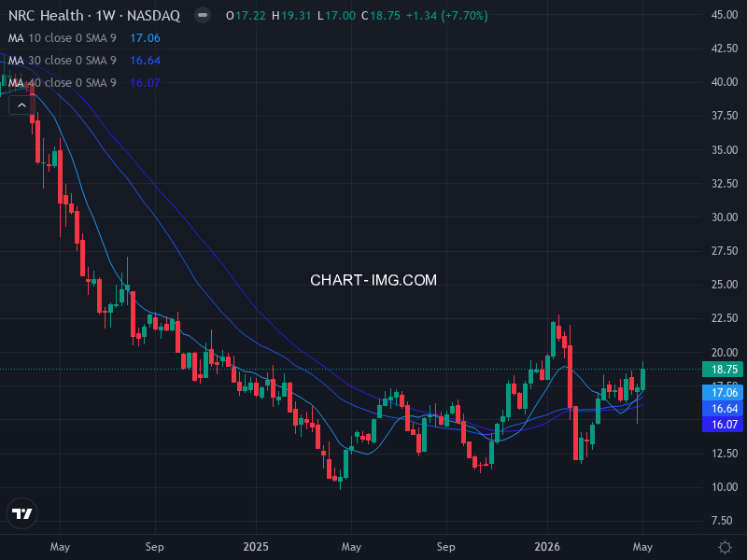The height and width of the screenshot is (560, 747).
Task: Click the 22.50 price scale value
Action: click(725, 318)
